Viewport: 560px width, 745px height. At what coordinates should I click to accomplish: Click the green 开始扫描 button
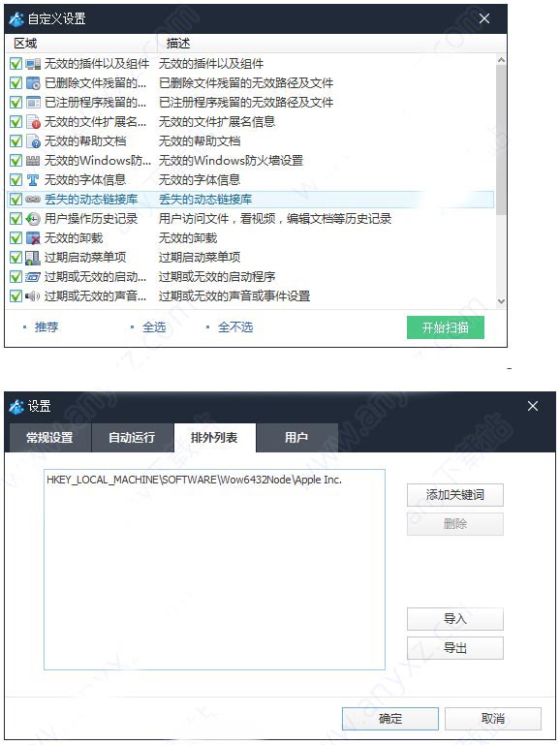click(446, 327)
